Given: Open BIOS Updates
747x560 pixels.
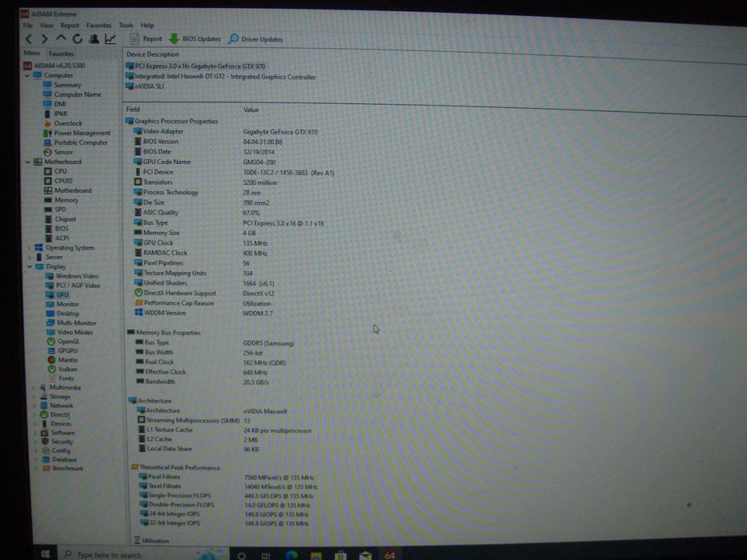Looking at the screenshot, I should pyautogui.click(x=195, y=39).
